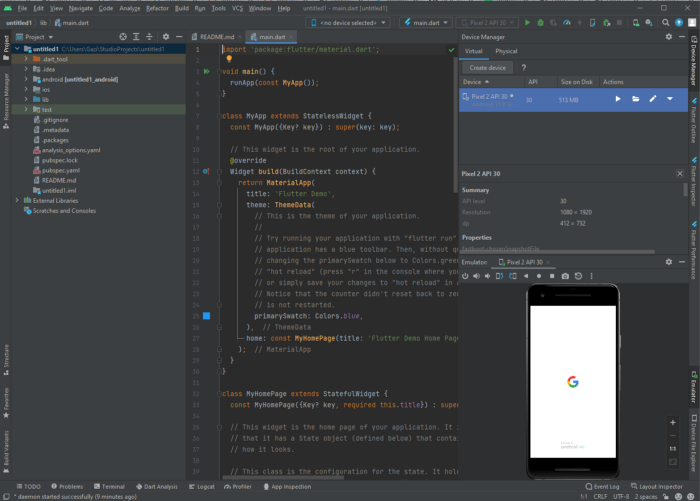Screen dimensions: 700x501
Task: Click the Create device button
Action: 488,68
